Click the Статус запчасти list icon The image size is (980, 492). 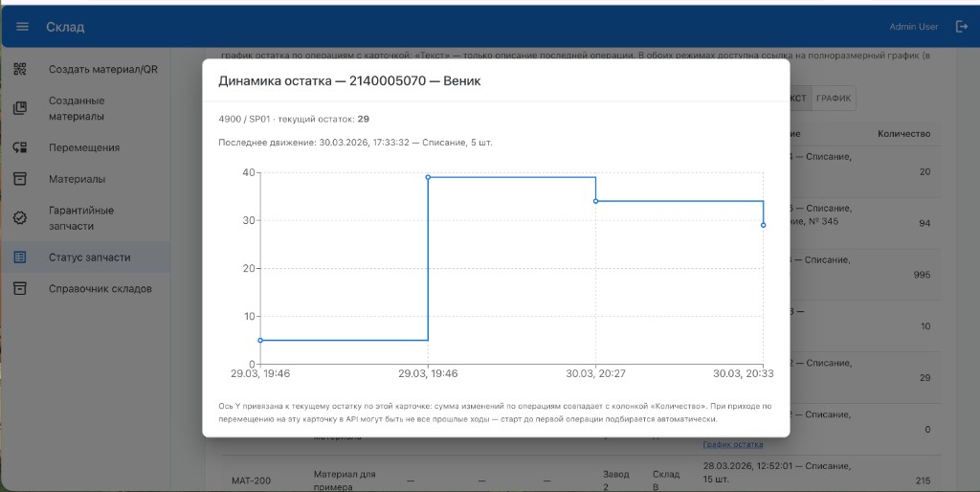pyautogui.click(x=20, y=257)
